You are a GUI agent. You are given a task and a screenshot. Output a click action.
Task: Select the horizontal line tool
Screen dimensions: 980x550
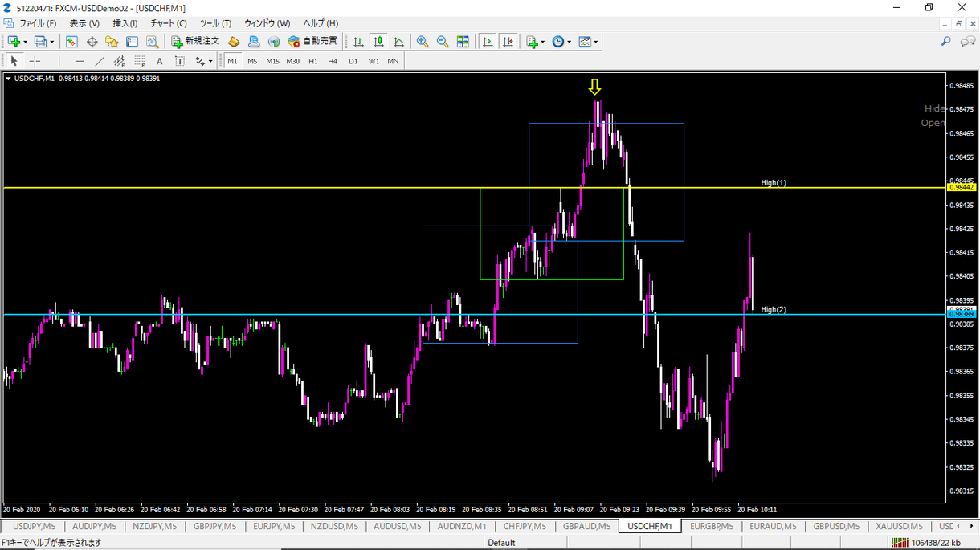[x=80, y=61]
